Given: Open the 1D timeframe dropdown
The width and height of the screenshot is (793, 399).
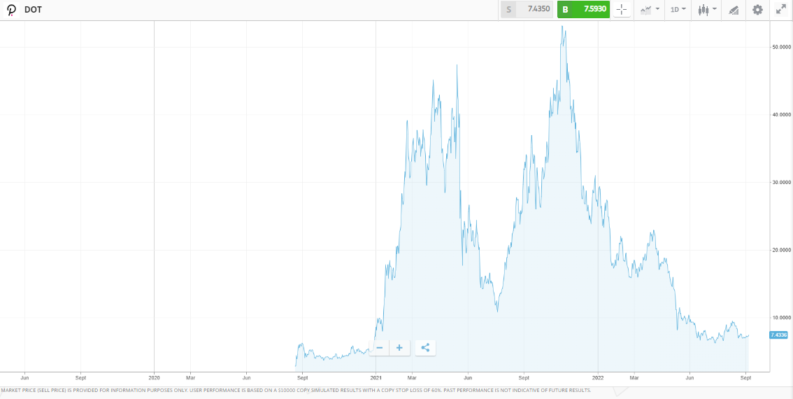Looking at the screenshot, I should (x=678, y=10).
